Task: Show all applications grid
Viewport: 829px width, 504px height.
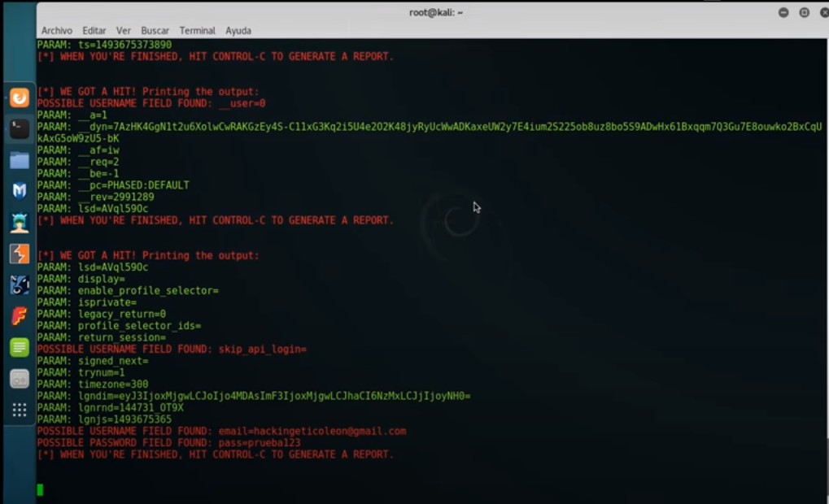Action: (x=20, y=410)
